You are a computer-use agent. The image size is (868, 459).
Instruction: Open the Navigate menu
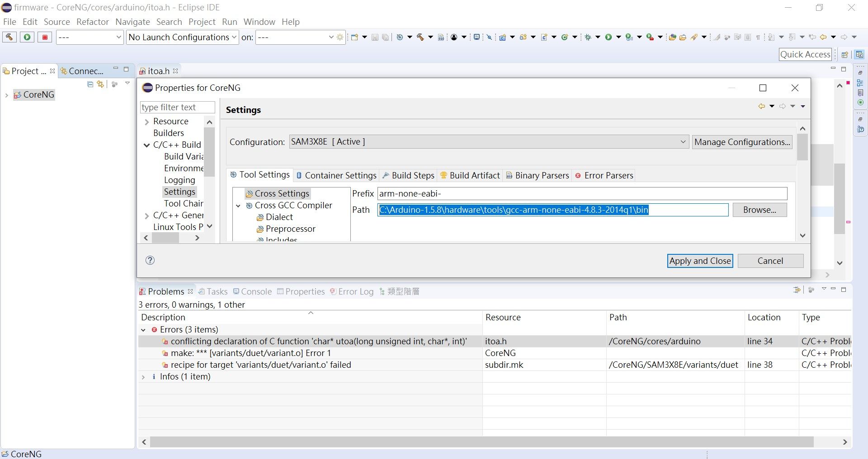(x=132, y=22)
